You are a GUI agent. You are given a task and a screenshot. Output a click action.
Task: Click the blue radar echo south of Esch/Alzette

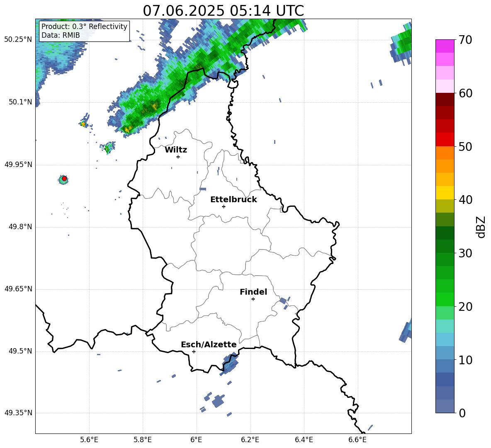click(230, 363)
